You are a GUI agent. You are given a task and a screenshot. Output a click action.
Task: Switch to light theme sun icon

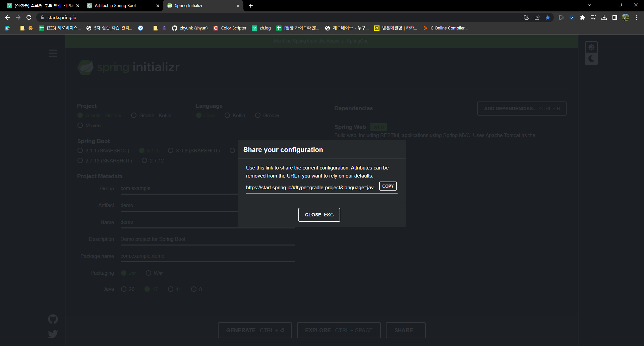coord(591,47)
